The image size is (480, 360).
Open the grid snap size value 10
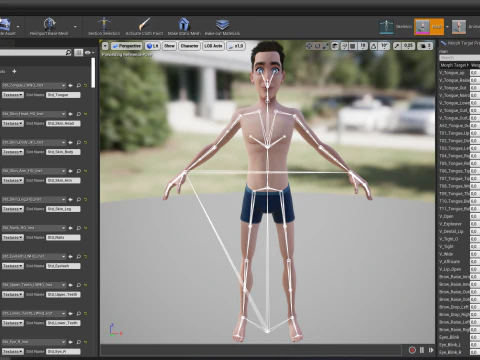click(363, 46)
